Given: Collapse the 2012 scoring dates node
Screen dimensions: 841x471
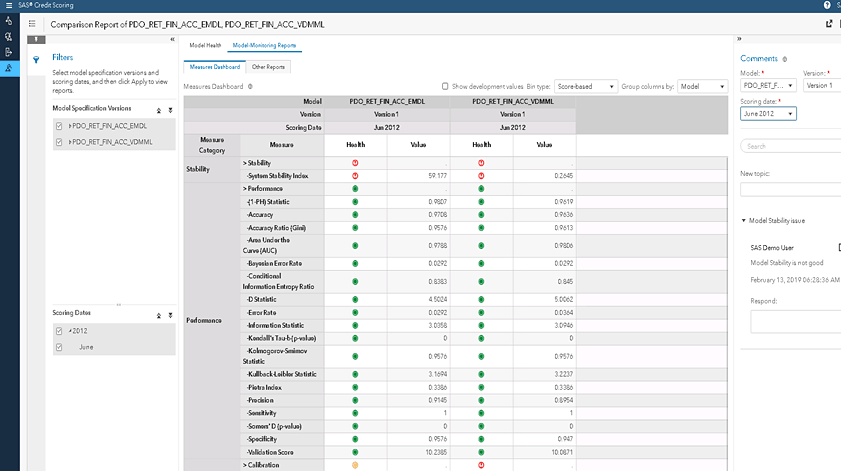Looking at the screenshot, I should point(70,331).
